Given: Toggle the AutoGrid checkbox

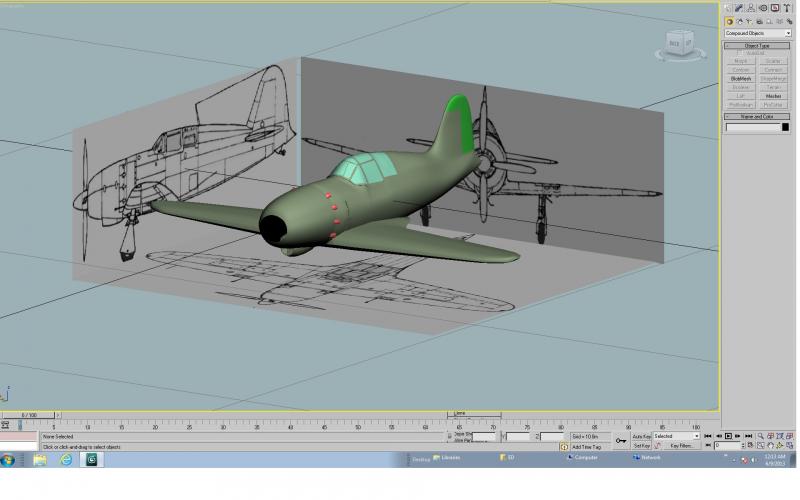Looking at the screenshot, I should pos(739,53).
